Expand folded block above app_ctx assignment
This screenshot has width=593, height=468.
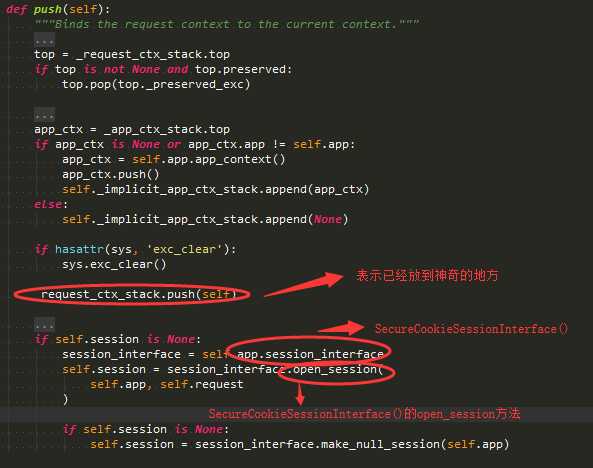44,115
